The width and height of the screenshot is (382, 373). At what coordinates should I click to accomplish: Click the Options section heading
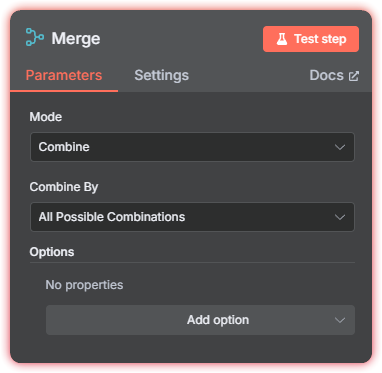52,252
